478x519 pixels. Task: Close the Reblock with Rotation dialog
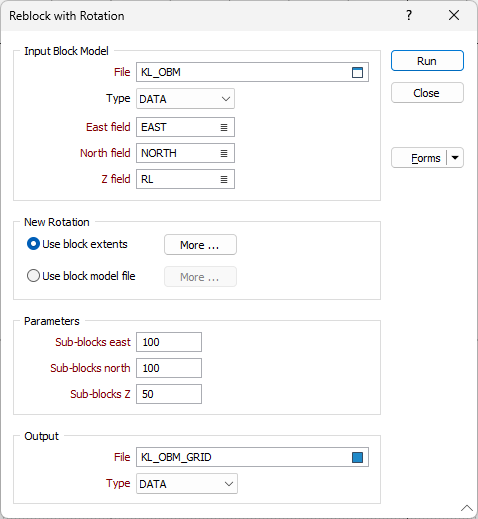click(x=454, y=15)
